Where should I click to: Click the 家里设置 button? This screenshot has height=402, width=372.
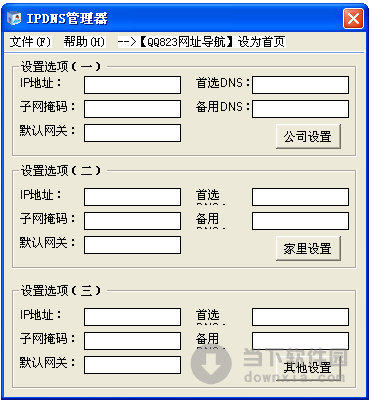pos(308,248)
